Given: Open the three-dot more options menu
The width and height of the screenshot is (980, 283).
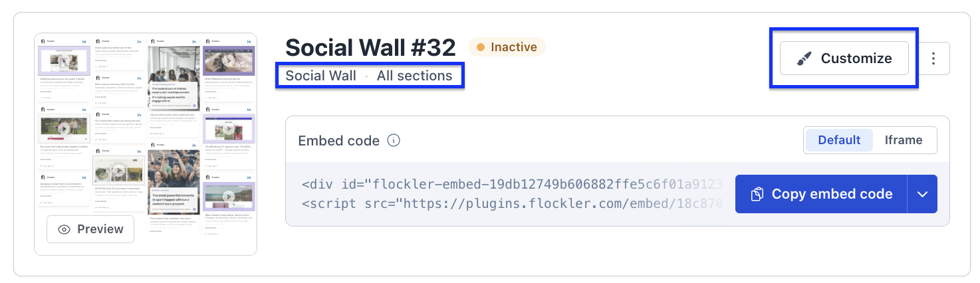Looking at the screenshot, I should click(933, 58).
